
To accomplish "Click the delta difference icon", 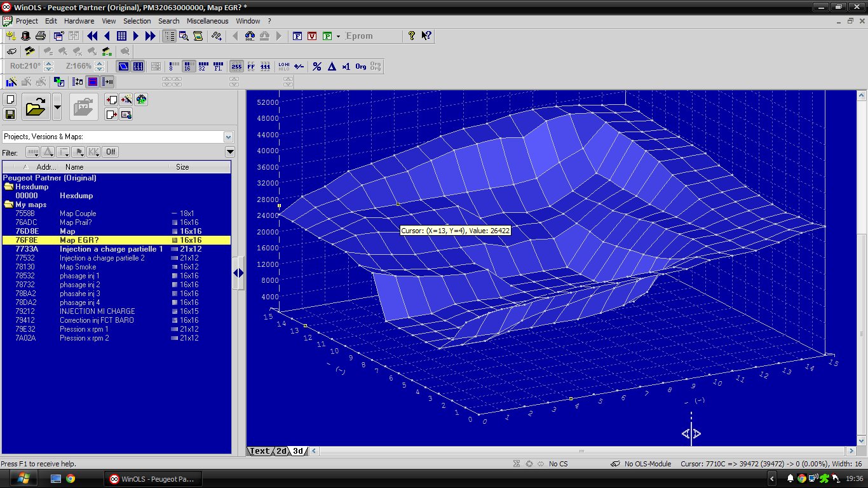I will [331, 66].
